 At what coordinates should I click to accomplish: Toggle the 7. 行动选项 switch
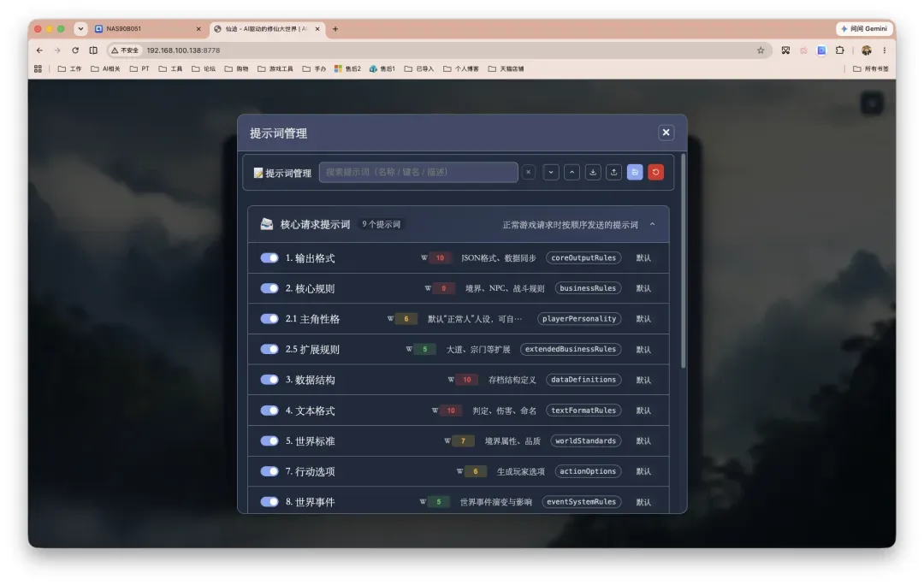pyautogui.click(x=269, y=471)
